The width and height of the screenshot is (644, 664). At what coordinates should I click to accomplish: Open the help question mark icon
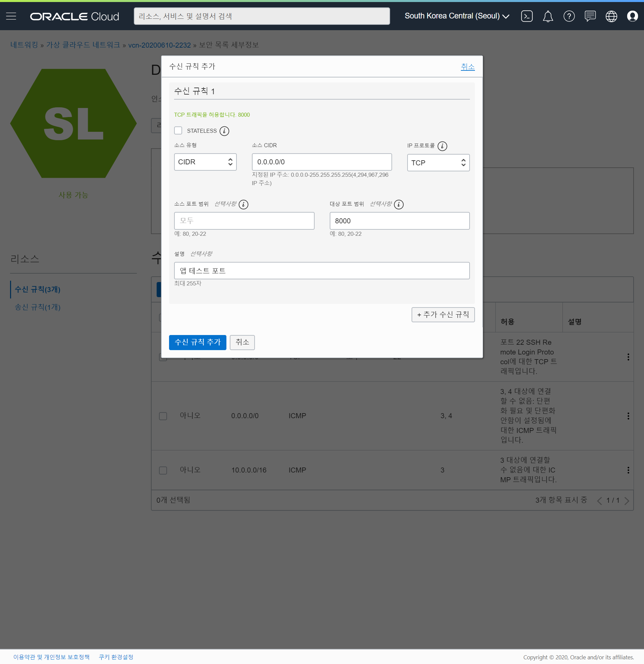tap(569, 16)
